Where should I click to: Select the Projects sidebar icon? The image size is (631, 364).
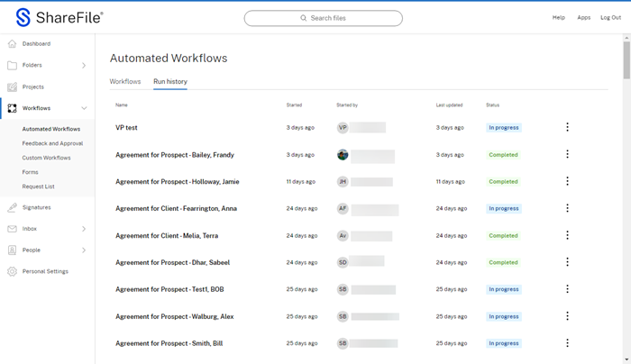[x=12, y=87]
